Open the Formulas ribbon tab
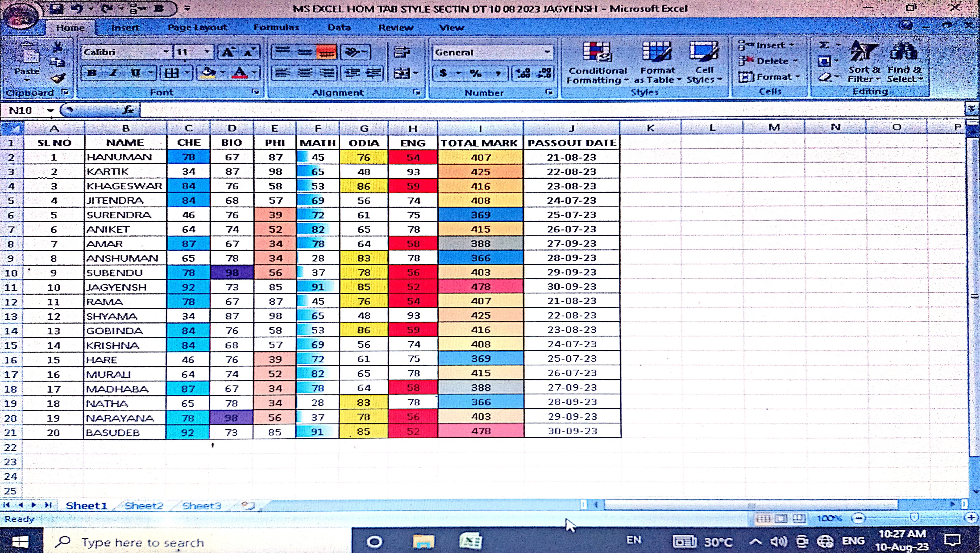Screen dimensions: 980x553 tap(276, 27)
